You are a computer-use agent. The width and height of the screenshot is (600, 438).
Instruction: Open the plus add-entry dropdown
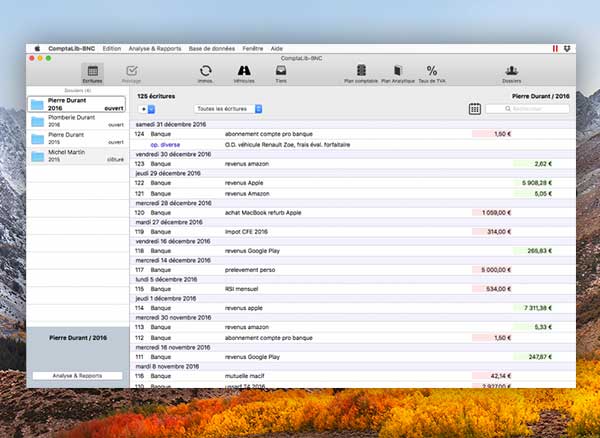point(147,109)
